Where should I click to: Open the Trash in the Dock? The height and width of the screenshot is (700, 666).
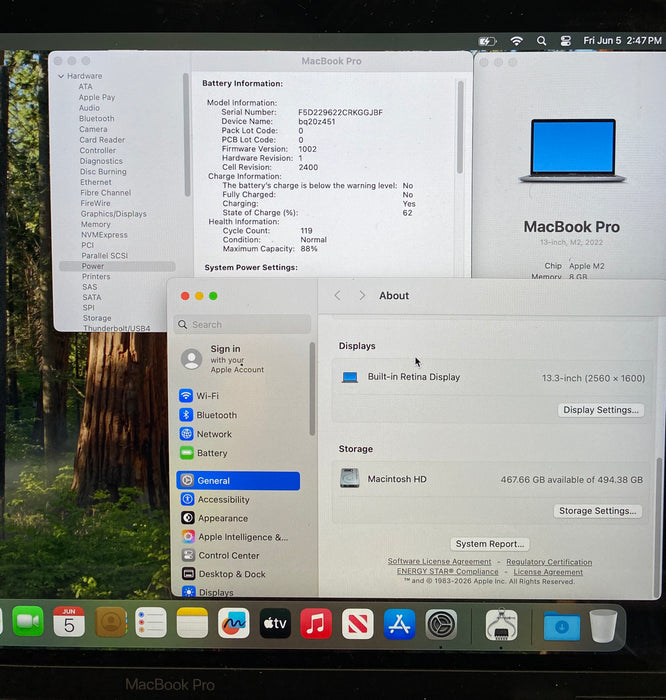(x=603, y=626)
